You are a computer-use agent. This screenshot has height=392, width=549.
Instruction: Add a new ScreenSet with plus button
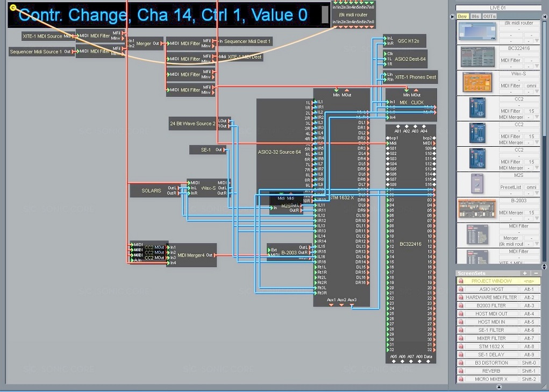(x=525, y=273)
